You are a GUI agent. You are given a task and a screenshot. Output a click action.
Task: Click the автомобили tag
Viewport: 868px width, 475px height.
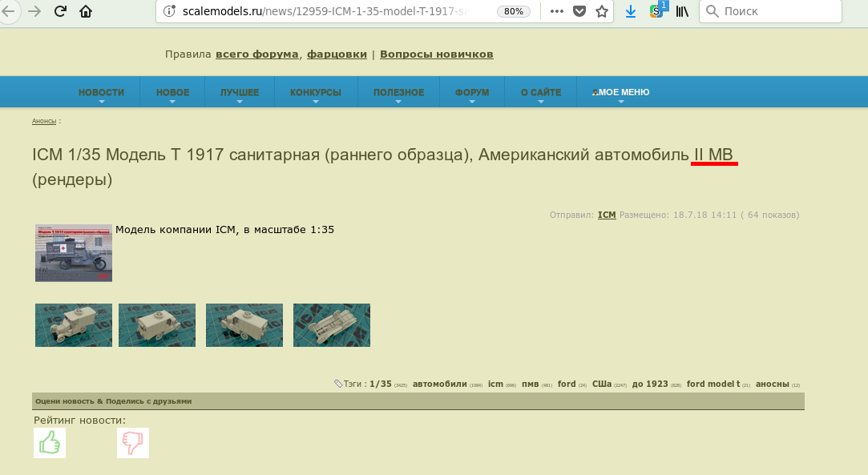(439, 384)
